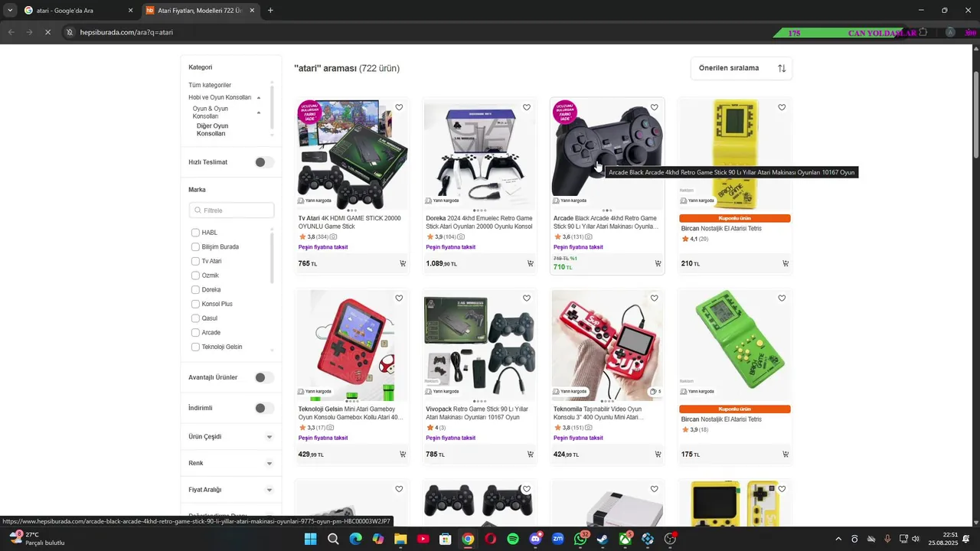
Task: Add the Doreka console to cart
Action: pos(530,263)
